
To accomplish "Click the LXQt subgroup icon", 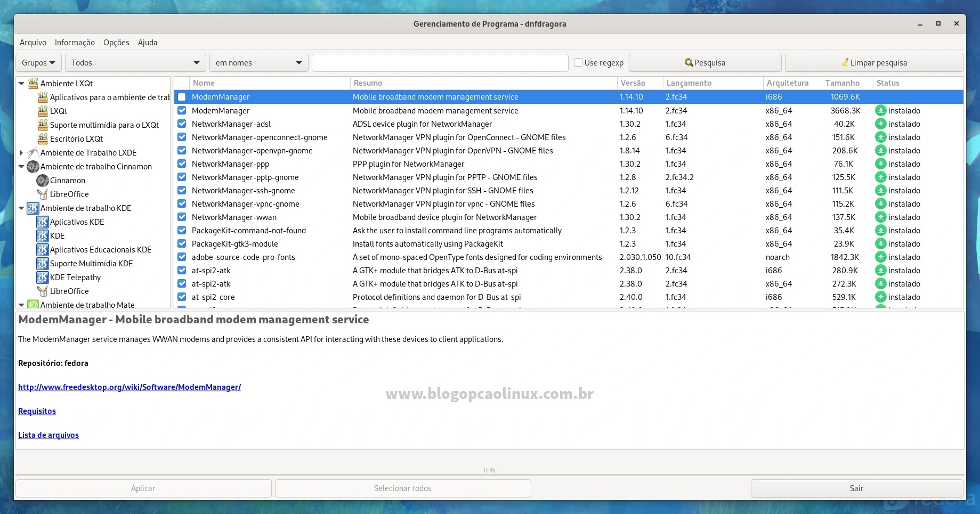I will (43, 111).
